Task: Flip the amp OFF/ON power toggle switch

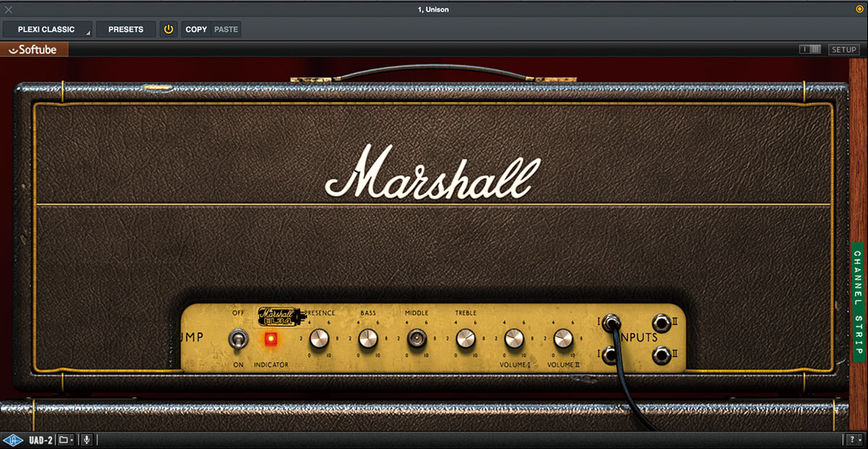Action: coord(238,338)
